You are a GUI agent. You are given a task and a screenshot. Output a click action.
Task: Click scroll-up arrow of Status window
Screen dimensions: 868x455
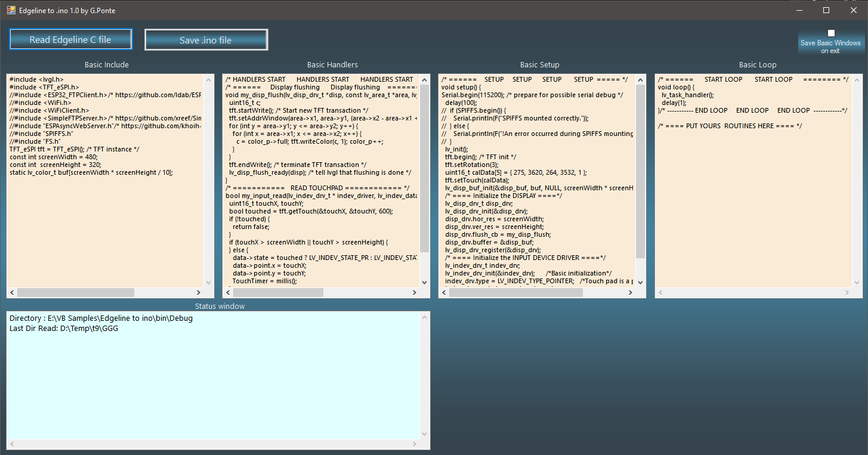click(424, 318)
